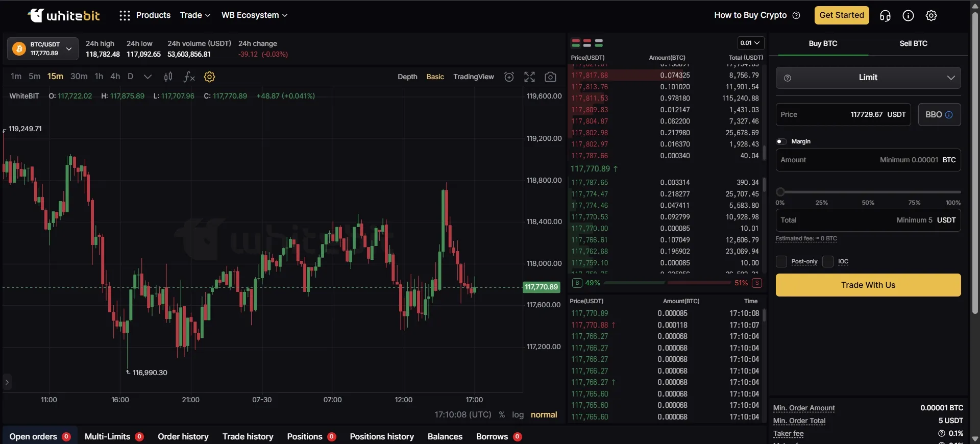
Task: Click the Amount input field
Action: (x=868, y=160)
